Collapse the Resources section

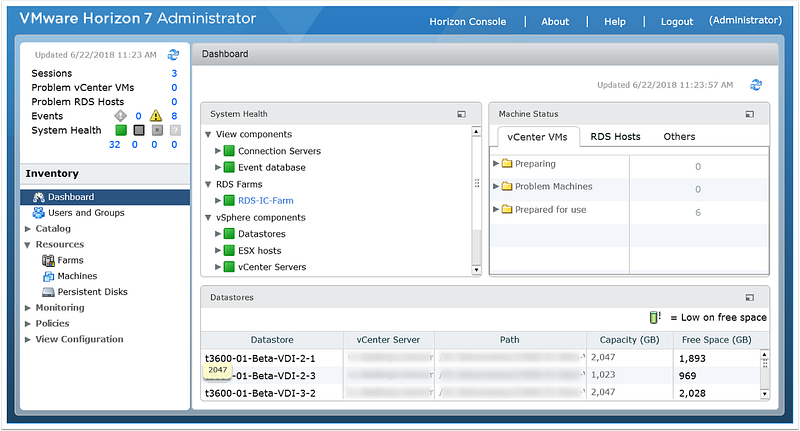point(28,245)
